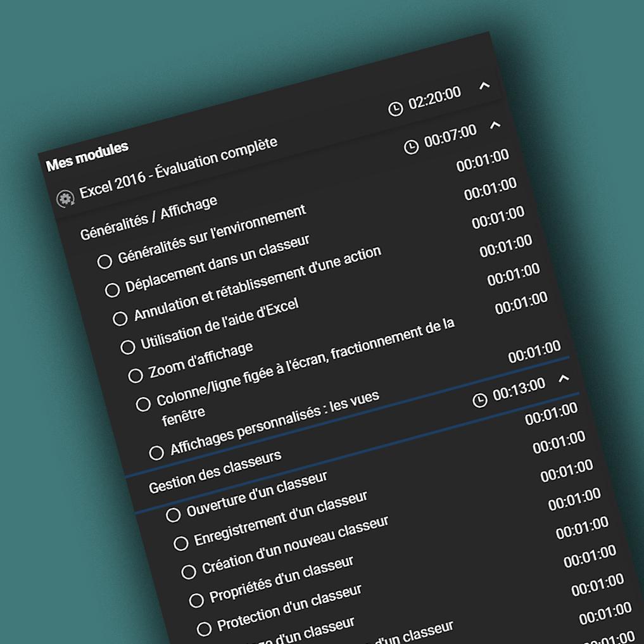Select the circle for Affichages personnalisés
Image resolution: width=644 pixels, height=644 pixels.
pos(156,453)
